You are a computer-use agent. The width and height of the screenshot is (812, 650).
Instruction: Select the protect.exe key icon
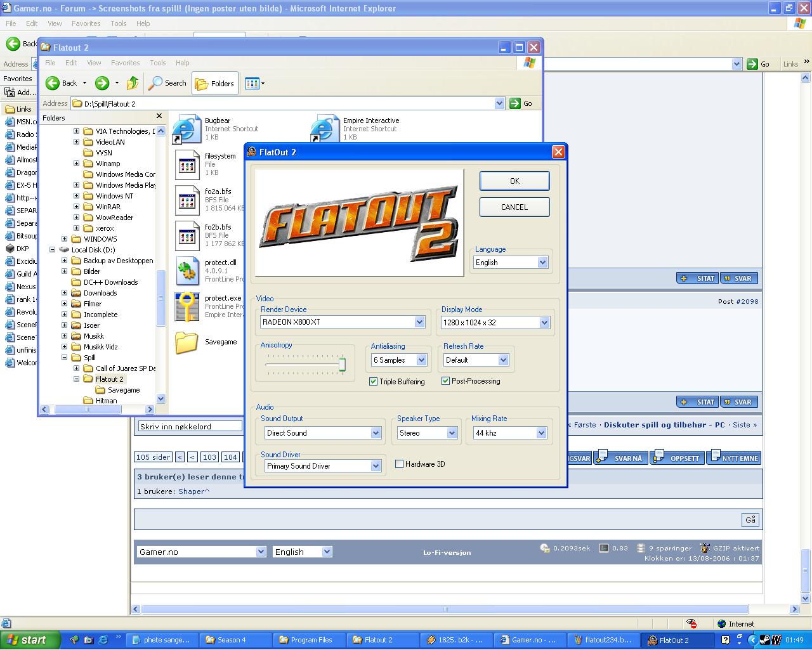pos(187,306)
